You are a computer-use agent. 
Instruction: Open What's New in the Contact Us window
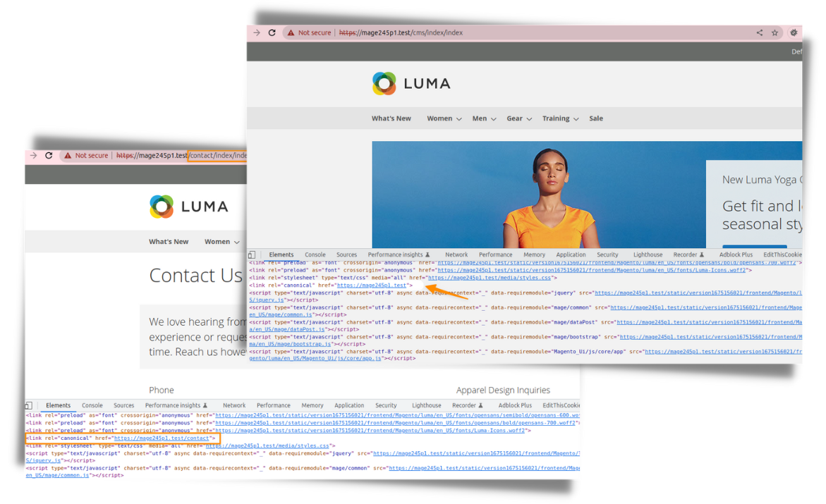(169, 242)
